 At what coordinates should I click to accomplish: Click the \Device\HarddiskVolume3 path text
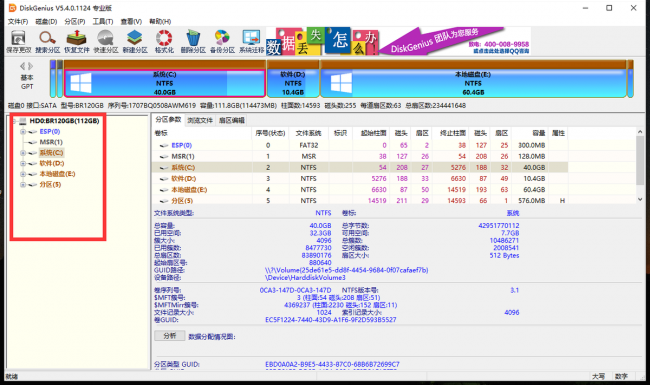305,278
